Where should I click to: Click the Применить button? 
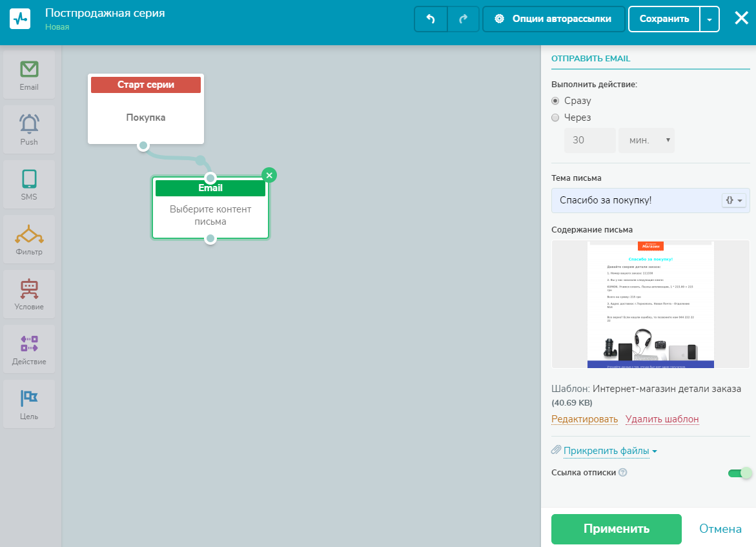pos(616,529)
